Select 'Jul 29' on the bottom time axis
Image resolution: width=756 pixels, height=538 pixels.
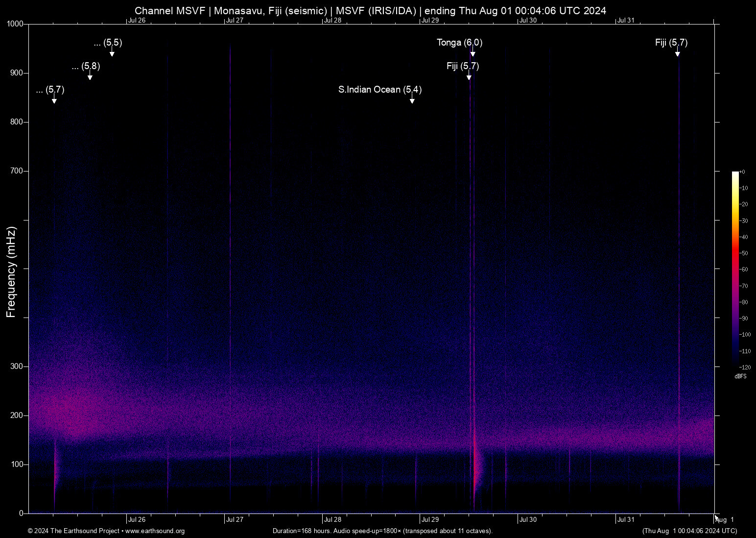pyautogui.click(x=430, y=520)
